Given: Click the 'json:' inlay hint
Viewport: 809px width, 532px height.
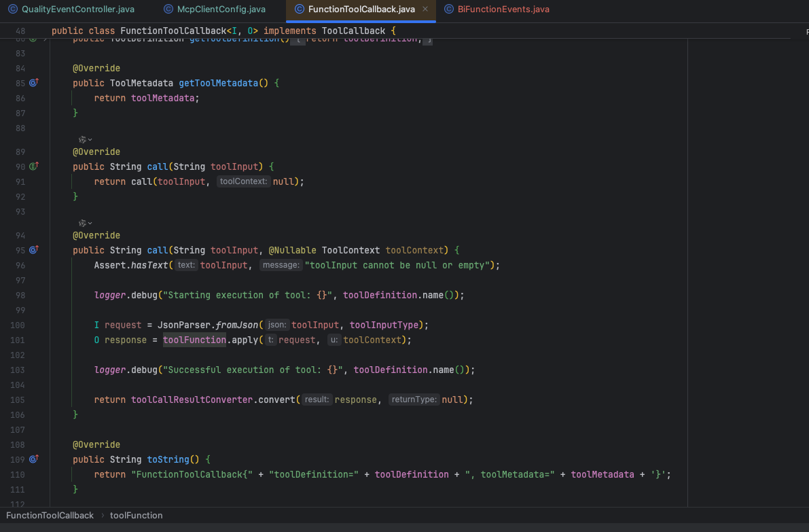Looking at the screenshot, I should click(x=277, y=325).
